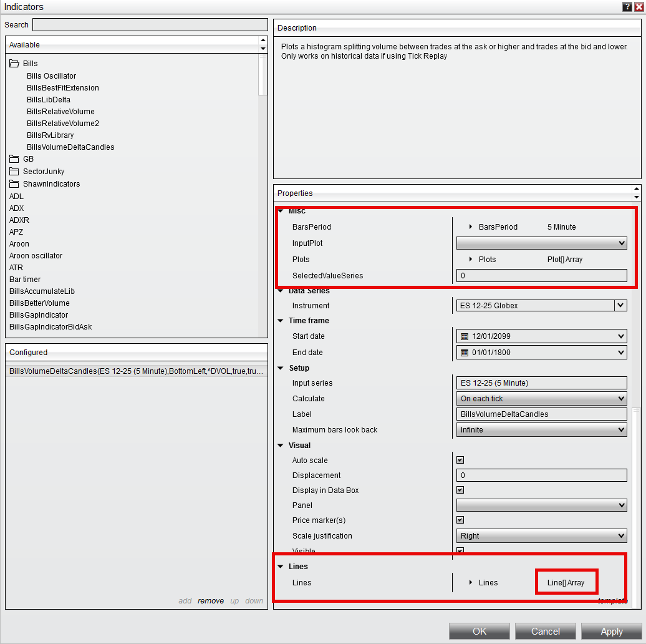Select BillsVolumeDeltaCandles in Available list
The width and height of the screenshot is (646, 644).
coord(70,147)
